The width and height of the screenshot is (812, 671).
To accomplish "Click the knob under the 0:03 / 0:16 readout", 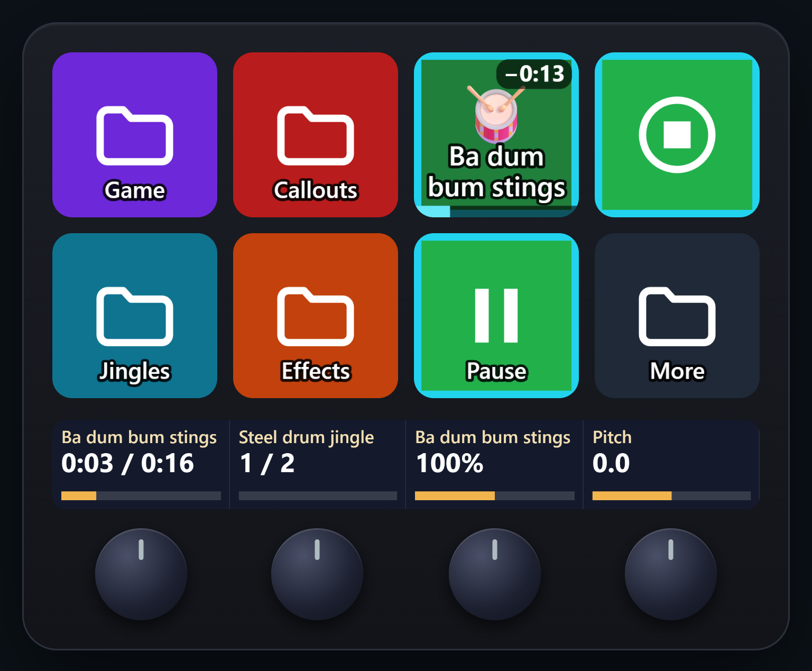I will (x=141, y=574).
